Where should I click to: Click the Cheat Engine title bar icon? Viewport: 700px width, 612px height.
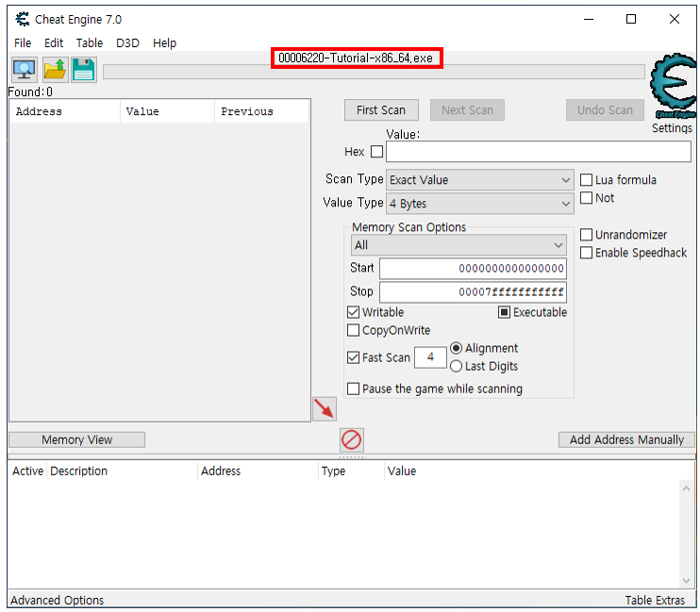coord(23,19)
